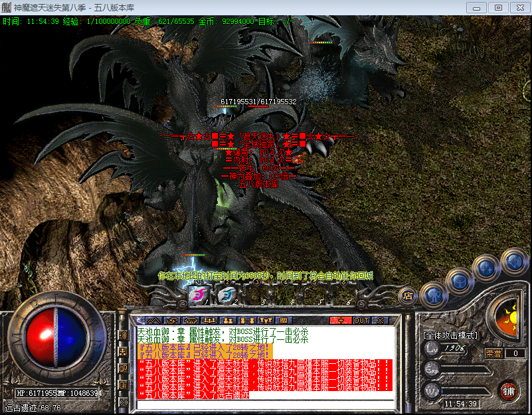Click the red 进入了远古遗迹 chat message
Screen dimensions: 532x415
tap(194, 395)
